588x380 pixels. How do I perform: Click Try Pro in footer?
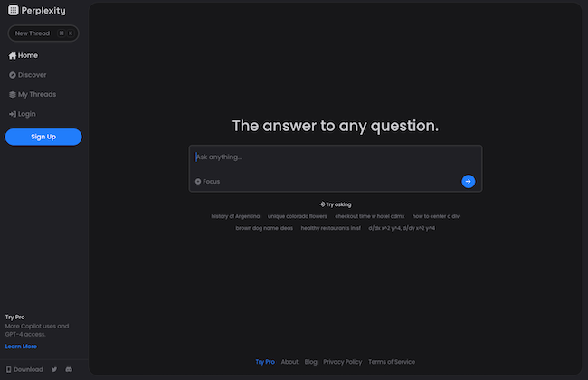pyautogui.click(x=265, y=362)
